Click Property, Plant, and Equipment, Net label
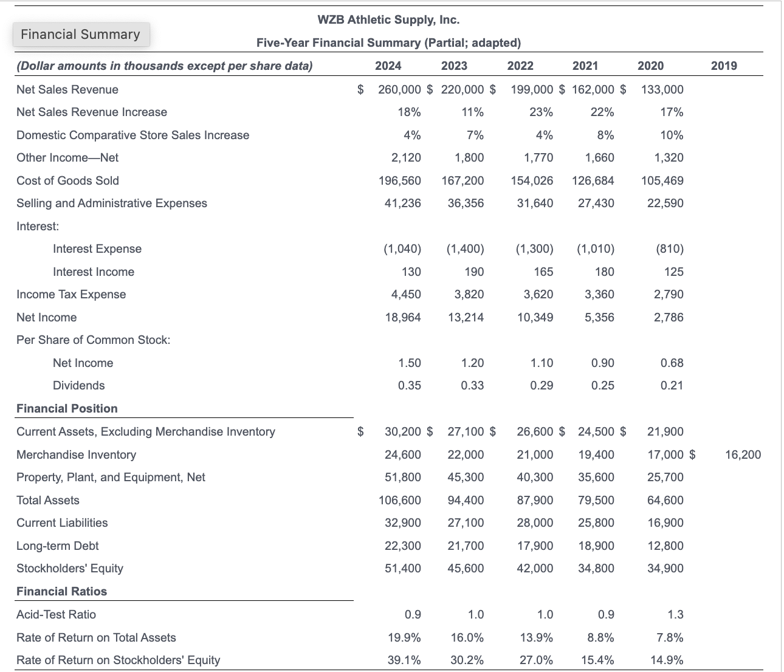 point(111,477)
